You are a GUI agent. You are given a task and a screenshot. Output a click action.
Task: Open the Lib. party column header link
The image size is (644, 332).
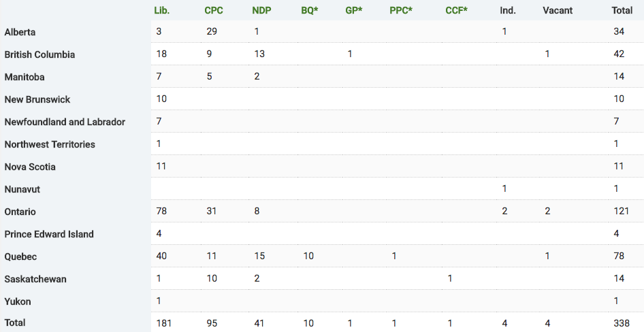pyautogui.click(x=162, y=11)
